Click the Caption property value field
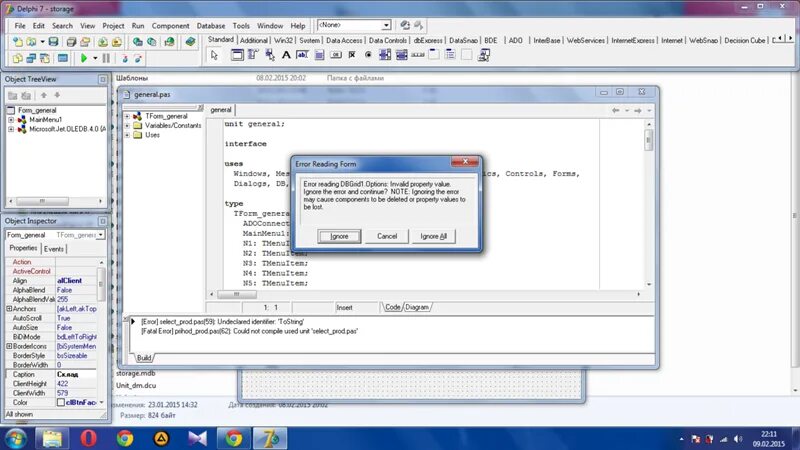This screenshot has height=450, width=800. tap(76, 374)
